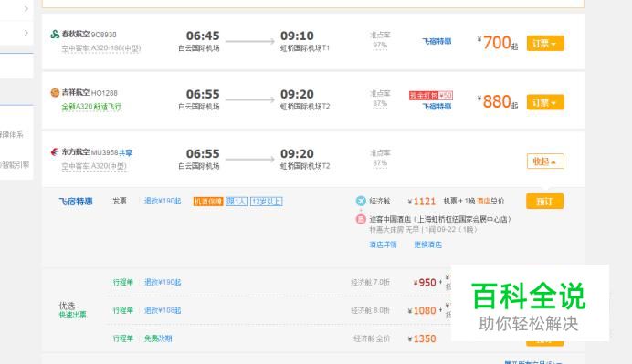This screenshot has height=364, width=632.
Task: Click the orange 机酒保障 badge
Action: (208, 202)
